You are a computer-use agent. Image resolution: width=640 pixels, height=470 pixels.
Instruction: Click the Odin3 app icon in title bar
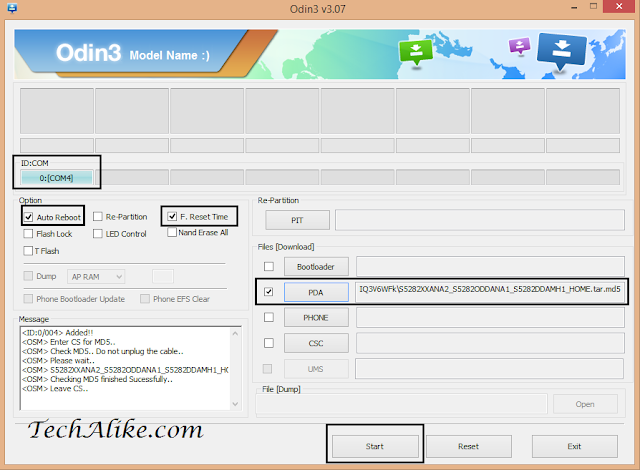point(12,8)
